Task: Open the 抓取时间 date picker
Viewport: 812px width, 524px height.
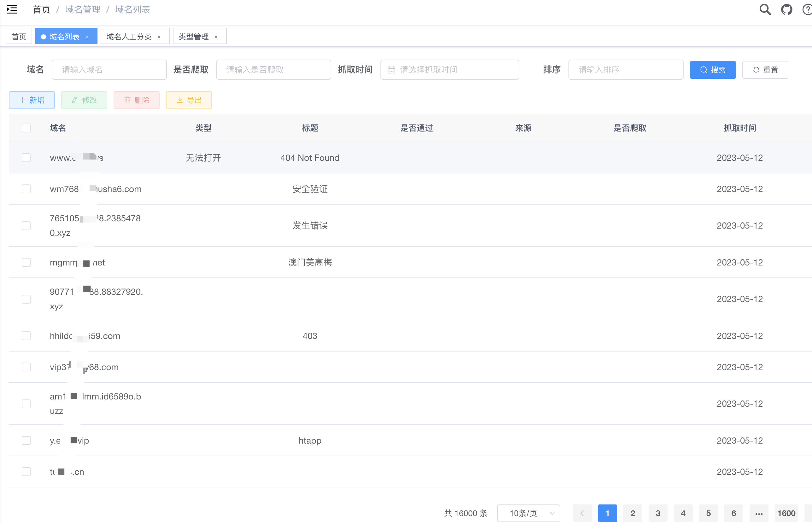Action: point(450,70)
